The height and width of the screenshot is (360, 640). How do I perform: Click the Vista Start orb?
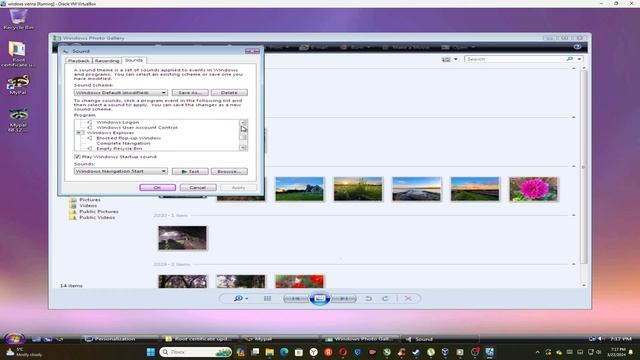(14, 339)
